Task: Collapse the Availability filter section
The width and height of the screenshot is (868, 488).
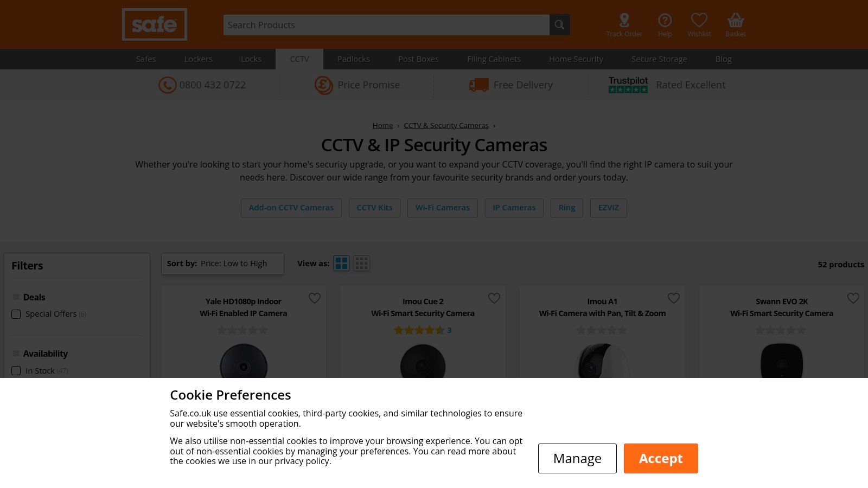Action: pyautogui.click(x=16, y=354)
